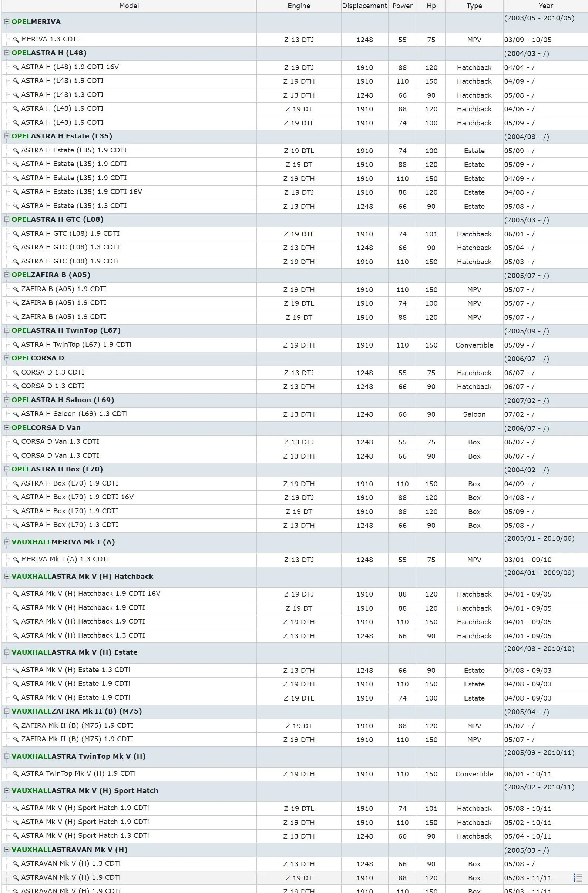Sort by the Displacement column header
588x893 pixels.
click(x=365, y=6)
